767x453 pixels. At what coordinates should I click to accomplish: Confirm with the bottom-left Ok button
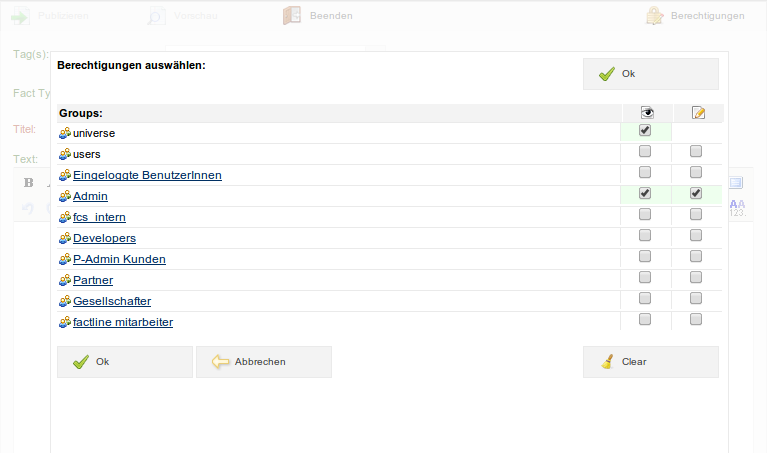[x=124, y=362]
